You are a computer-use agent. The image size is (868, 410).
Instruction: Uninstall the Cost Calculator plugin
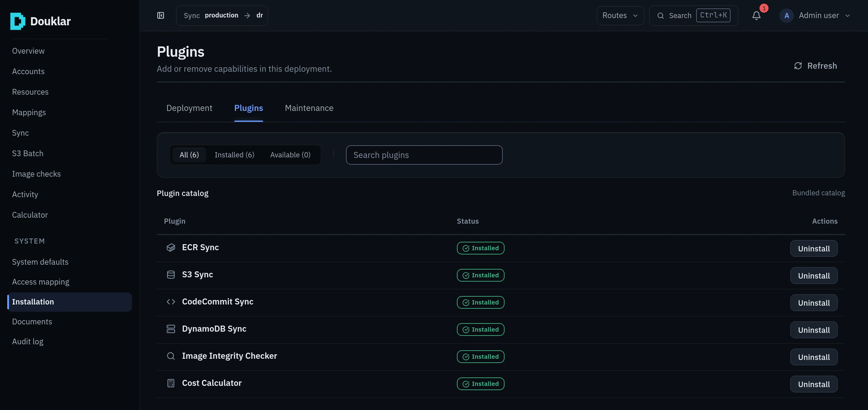click(814, 384)
